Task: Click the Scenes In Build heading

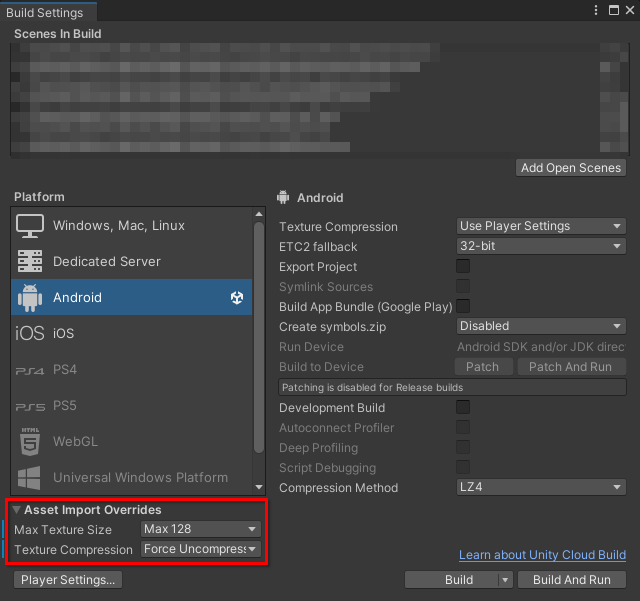Action: 58,34
